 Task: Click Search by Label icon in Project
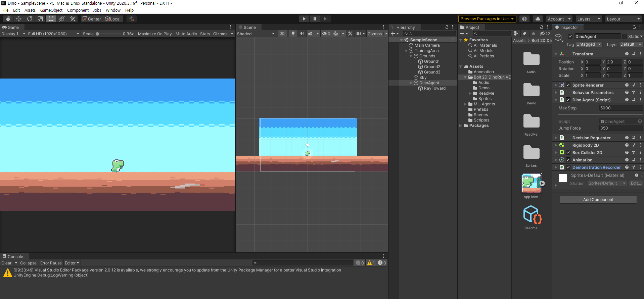[x=524, y=34]
